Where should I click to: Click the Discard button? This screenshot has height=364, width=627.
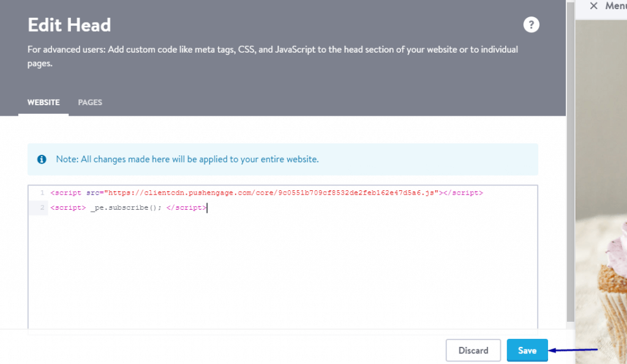point(473,351)
